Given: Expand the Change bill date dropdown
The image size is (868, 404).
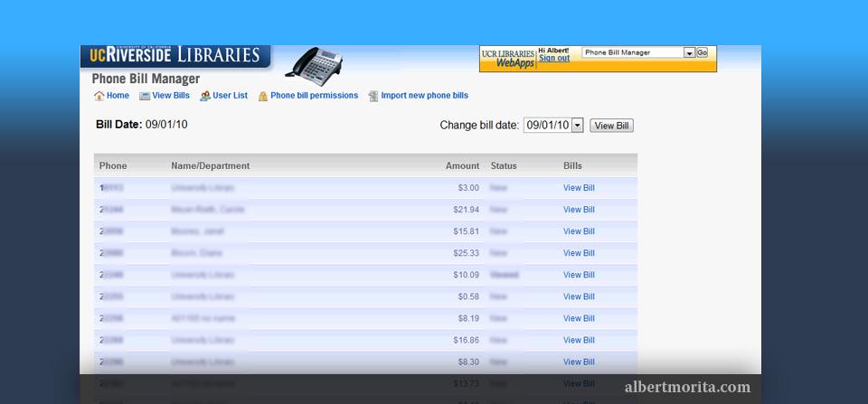Looking at the screenshot, I should click(578, 126).
